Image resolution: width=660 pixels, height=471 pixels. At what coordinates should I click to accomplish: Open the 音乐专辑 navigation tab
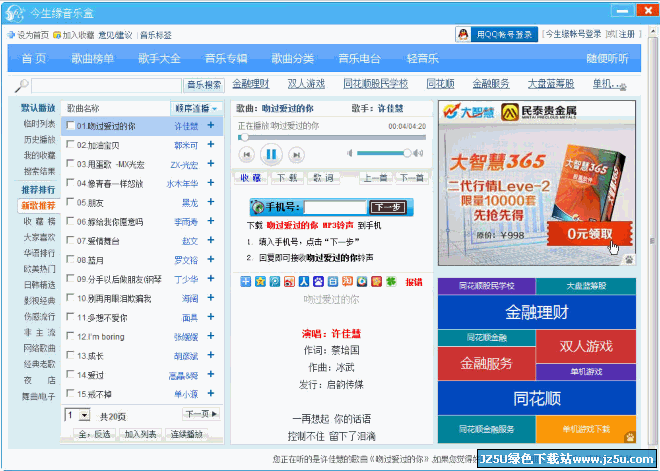pos(226,59)
